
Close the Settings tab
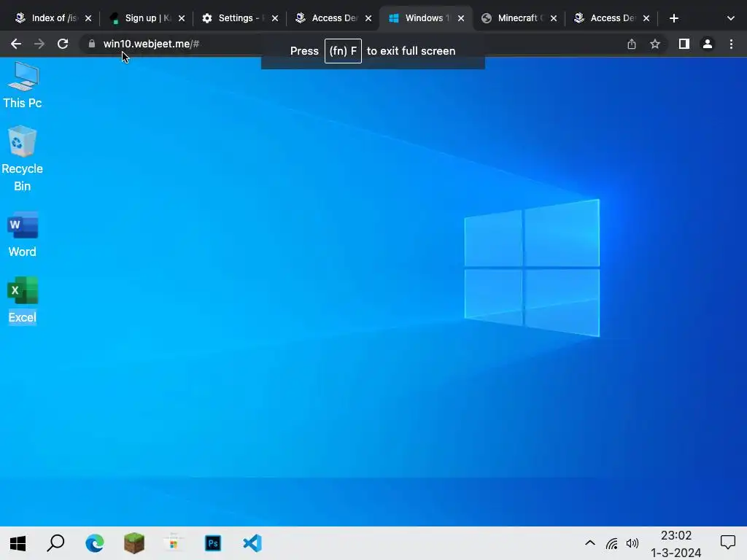[x=275, y=18]
